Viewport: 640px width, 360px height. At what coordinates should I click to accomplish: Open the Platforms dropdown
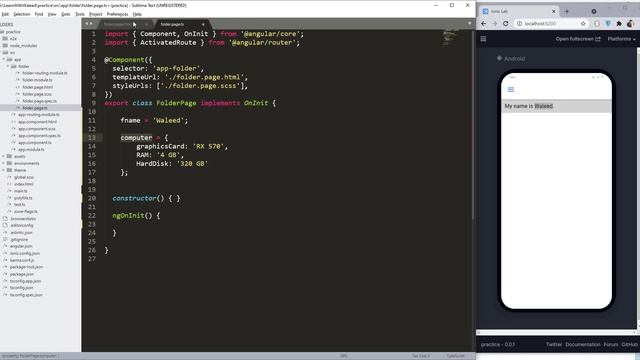(621, 39)
